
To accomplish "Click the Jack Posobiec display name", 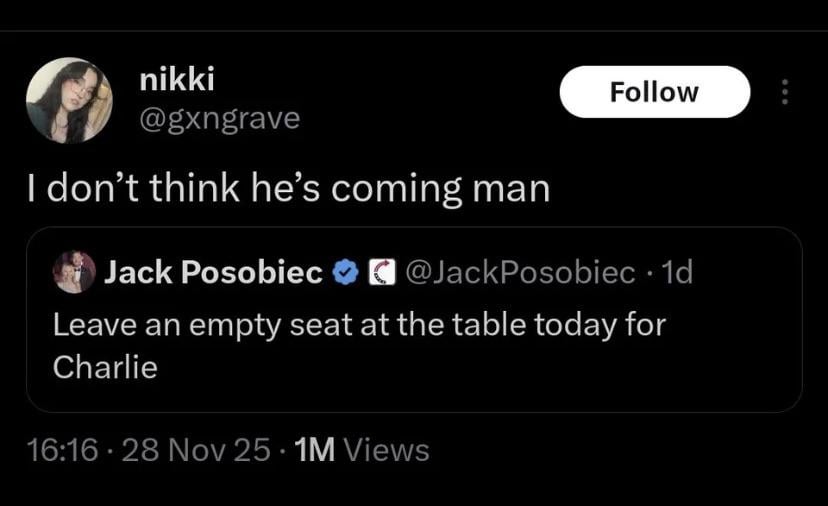I will pyautogui.click(x=213, y=271).
